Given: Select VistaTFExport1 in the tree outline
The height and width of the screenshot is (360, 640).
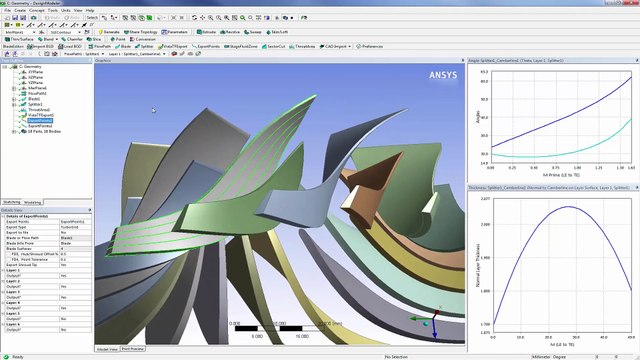Looking at the screenshot, I should pos(40,115).
